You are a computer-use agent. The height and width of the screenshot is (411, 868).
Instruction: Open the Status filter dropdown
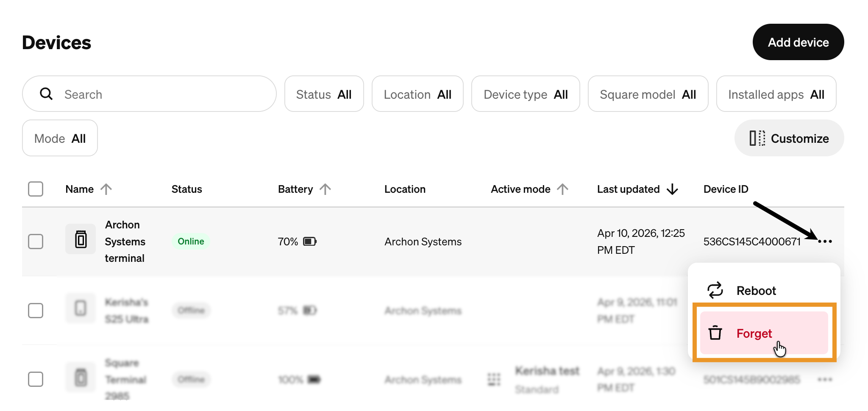pos(324,94)
